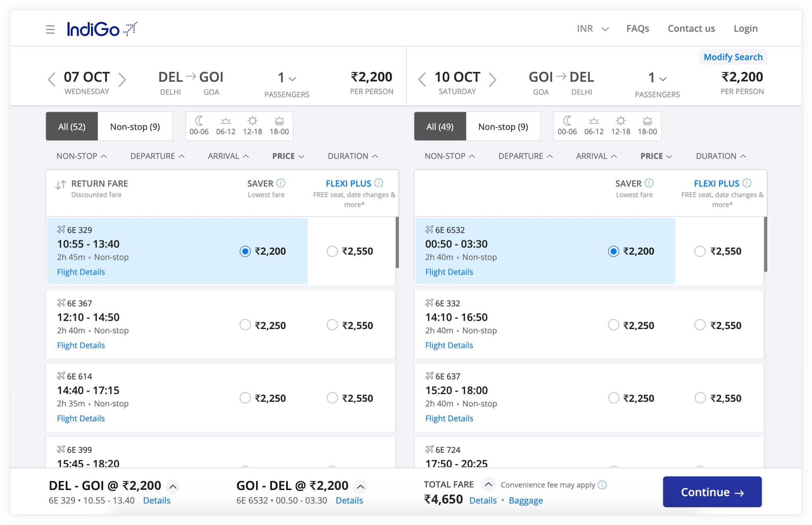
Task: Expand the DEL - GOI fare summary chevron
Action: pyautogui.click(x=173, y=487)
